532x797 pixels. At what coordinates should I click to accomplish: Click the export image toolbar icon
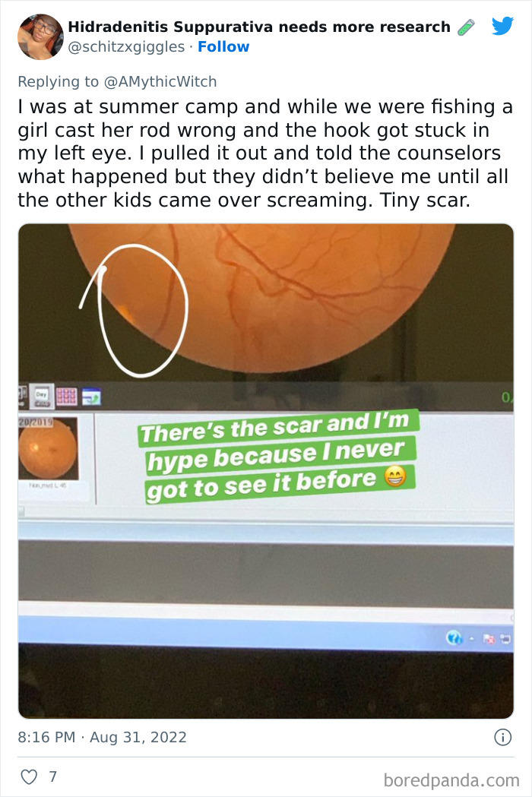click(91, 397)
